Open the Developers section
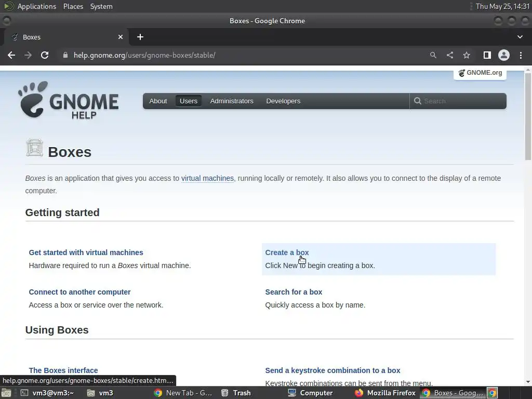Image resolution: width=532 pixels, height=399 pixels. pyautogui.click(x=283, y=101)
